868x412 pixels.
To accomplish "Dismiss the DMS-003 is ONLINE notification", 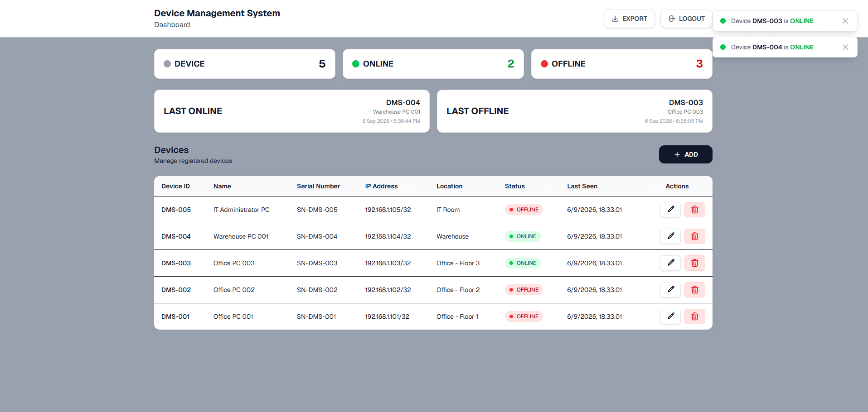I will tap(845, 21).
